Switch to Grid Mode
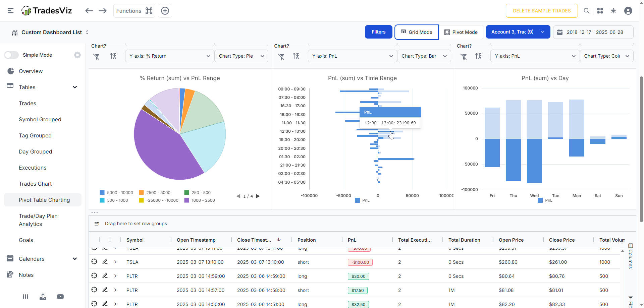This screenshot has height=308, width=644. [417, 32]
